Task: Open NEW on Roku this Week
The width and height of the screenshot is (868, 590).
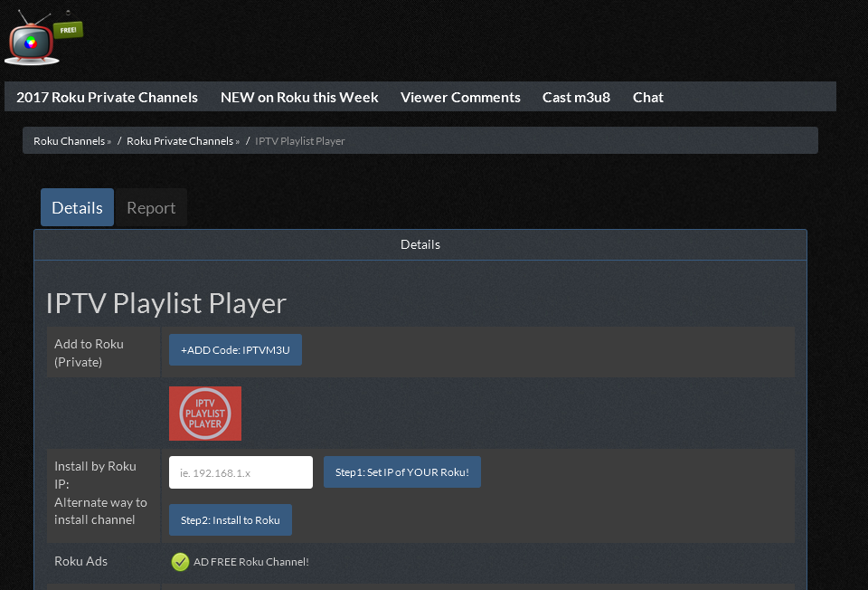Action: (x=299, y=97)
